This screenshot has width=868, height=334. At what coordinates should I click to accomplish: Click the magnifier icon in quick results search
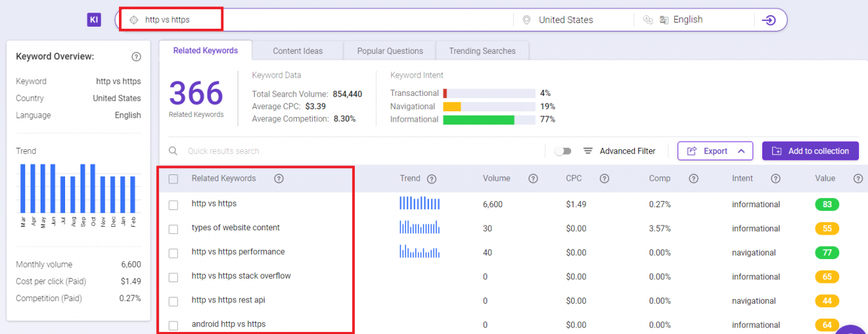[x=173, y=151]
